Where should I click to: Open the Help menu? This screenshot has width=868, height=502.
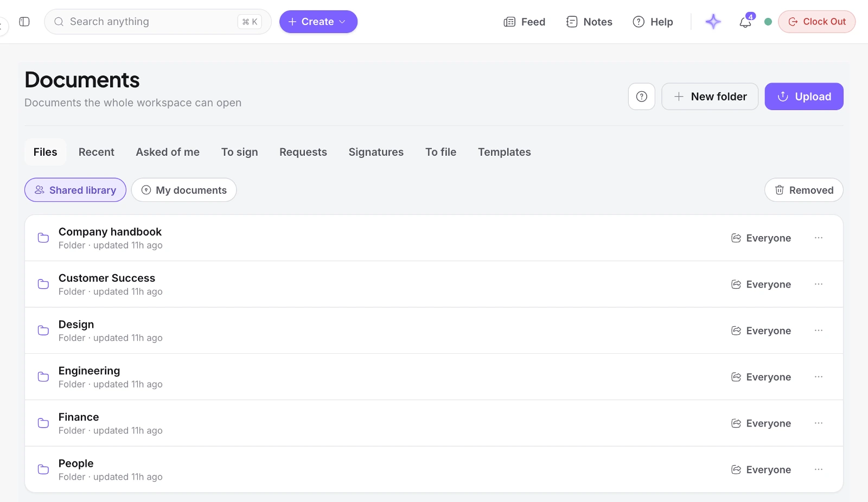tap(653, 22)
